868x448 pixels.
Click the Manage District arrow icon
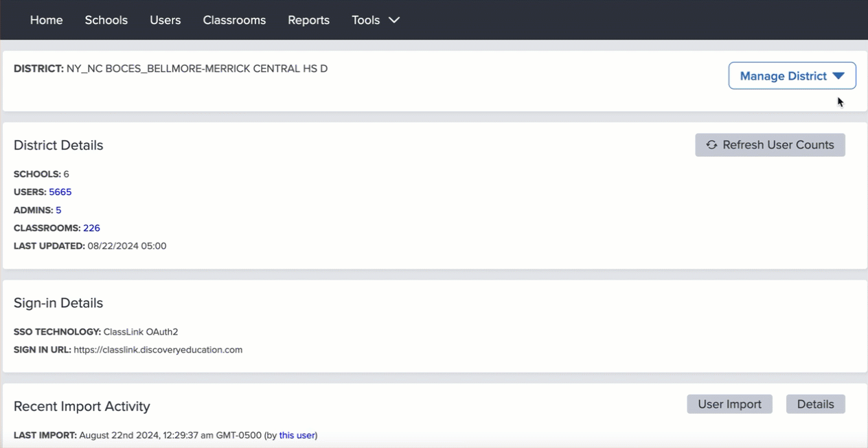pyautogui.click(x=839, y=76)
